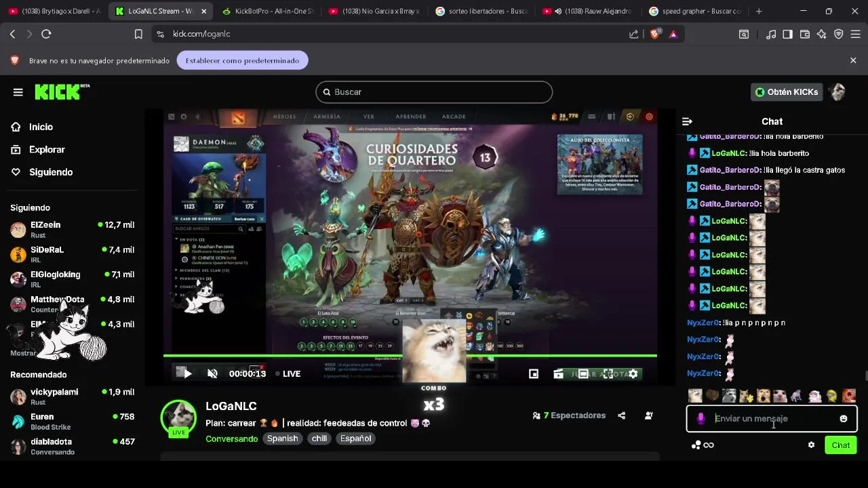
Task: Open diabladota recommended channel
Action: (72, 446)
